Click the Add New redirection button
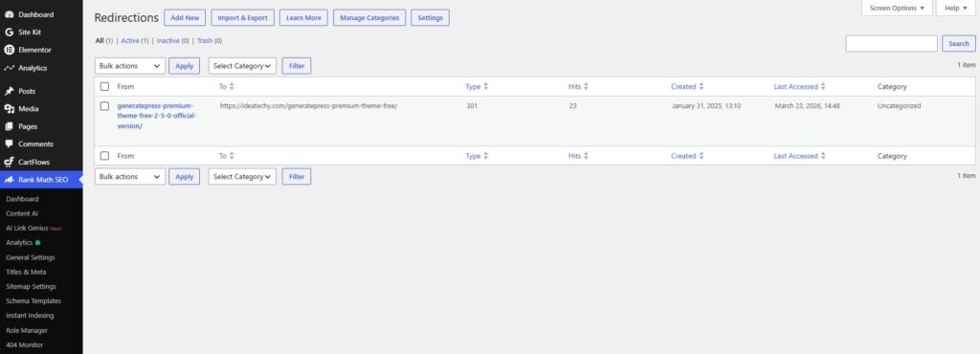This screenshot has width=980, height=354. [185, 18]
